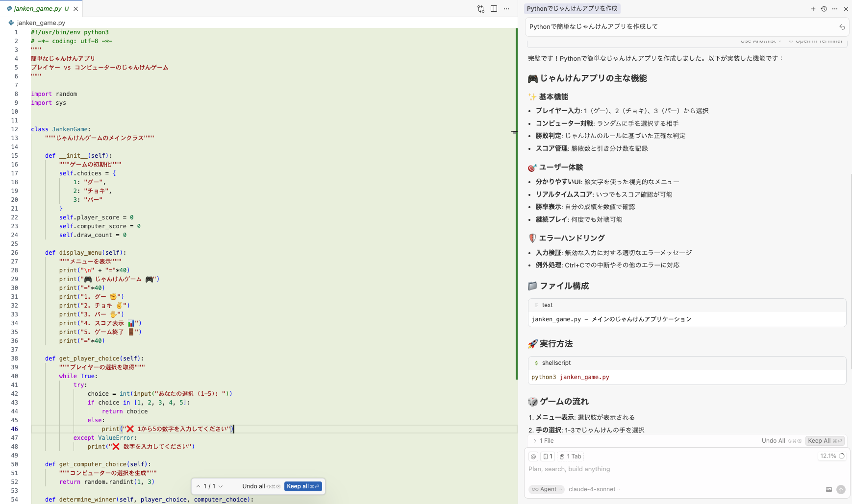The image size is (852, 504).
Task: Open the editor more actions ellipsis
Action: coord(506,8)
